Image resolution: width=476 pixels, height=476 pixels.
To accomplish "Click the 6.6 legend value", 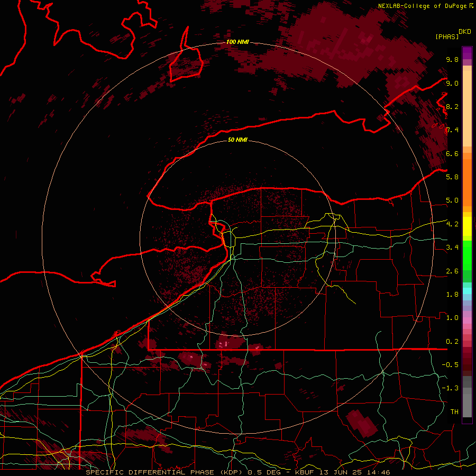I will [x=452, y=153].
